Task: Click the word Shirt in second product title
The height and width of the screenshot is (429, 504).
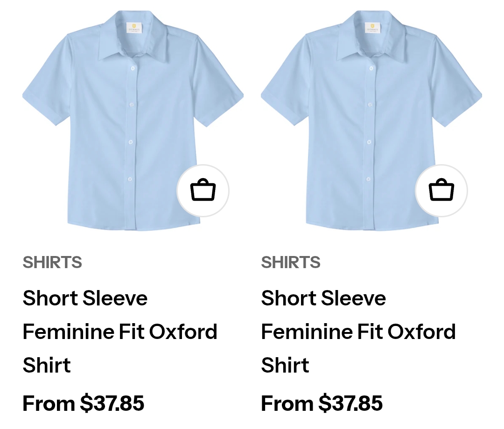Action: coord(285,365)
